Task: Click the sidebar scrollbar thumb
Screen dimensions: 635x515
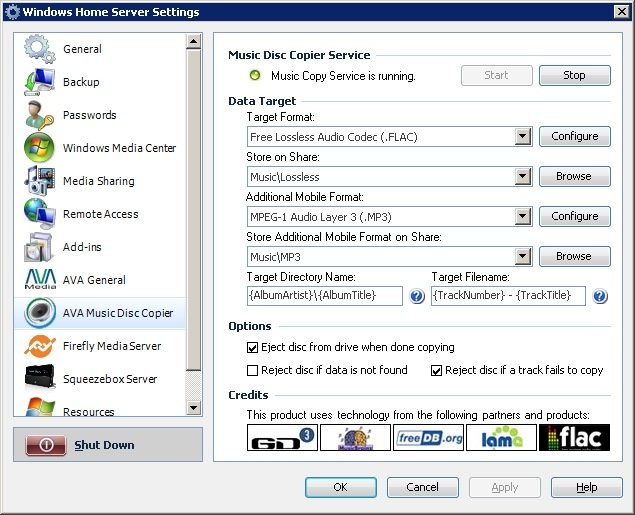Action: [x=194, y=209]
